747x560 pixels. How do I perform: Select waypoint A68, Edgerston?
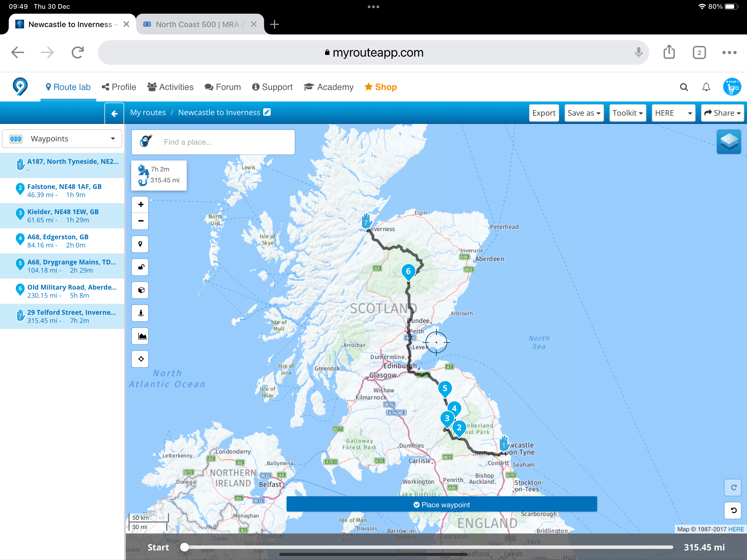(x=62, y=241)
